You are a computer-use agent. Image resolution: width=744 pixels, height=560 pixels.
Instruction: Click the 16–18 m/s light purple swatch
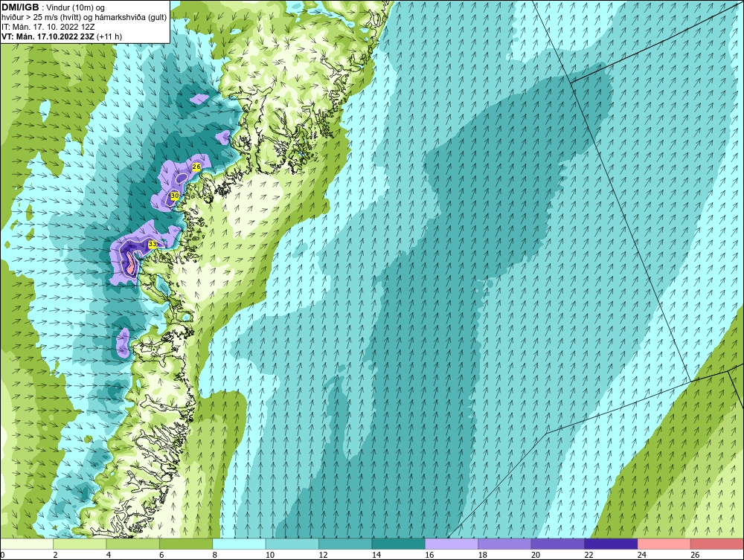click(452, 544)
